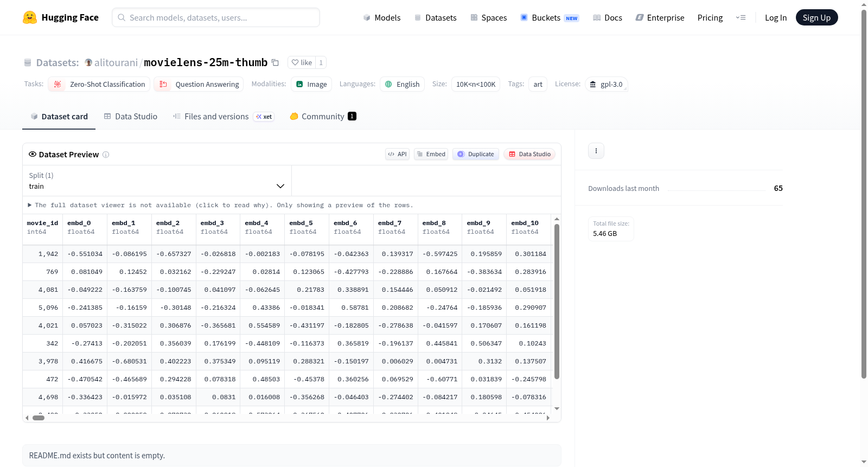Click the Total file size 5.46 GB box
This screenshot has height=467, width=868.
(611, 229)
